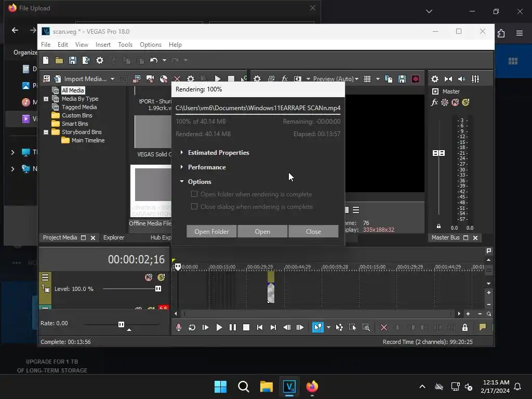Open Windows Search from the taskbar
Viewport: 532px width, 399px height.
tap(243, 387)
